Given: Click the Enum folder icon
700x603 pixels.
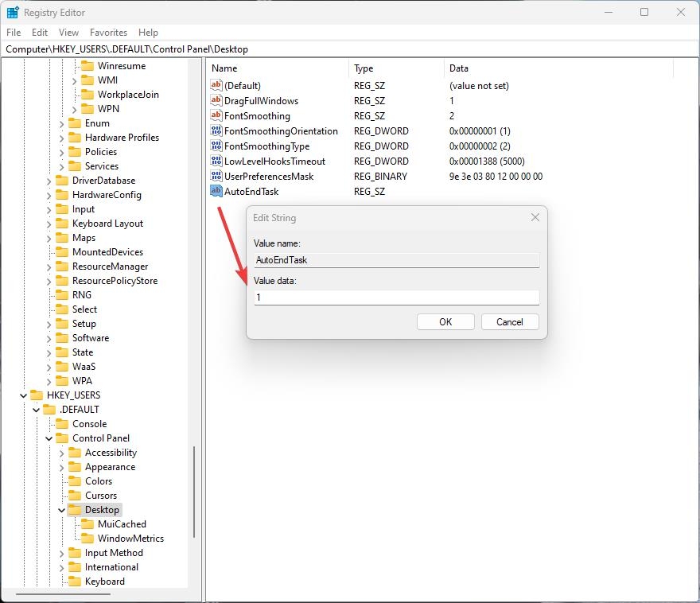Looking at the screenshot, I should [75, 123].
